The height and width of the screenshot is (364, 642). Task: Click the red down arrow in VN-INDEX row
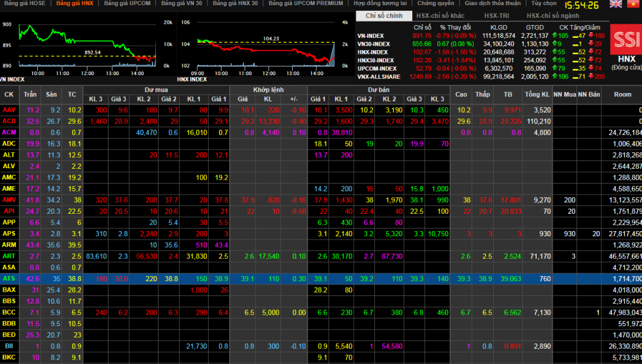point(591,36)
